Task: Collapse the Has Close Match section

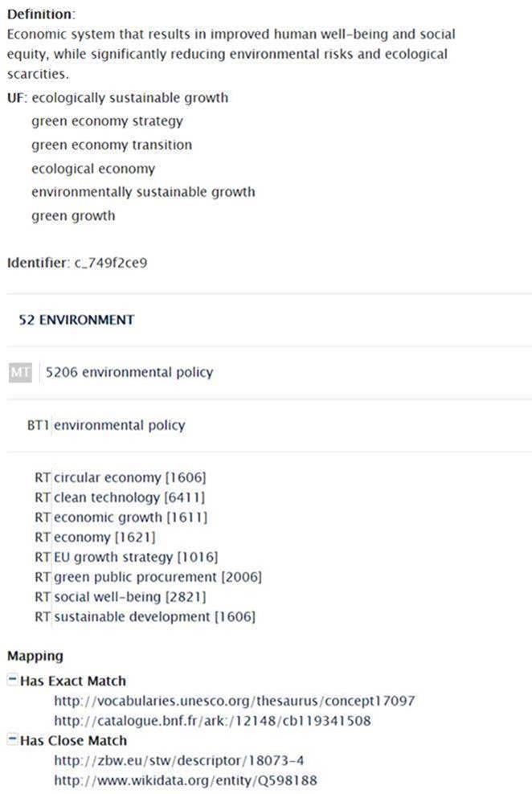Action: coord(13,740)
